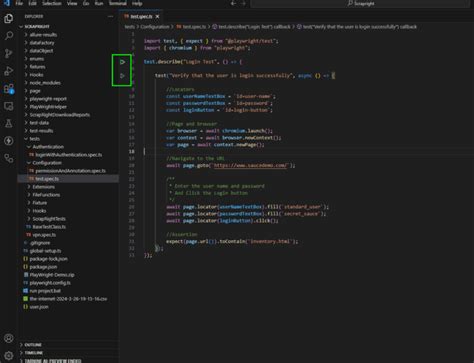Image resolution: width=474 pixels, height=363 pixels.
Task: Click the VS Code logo in title bar
Action: tap(7, 3)
